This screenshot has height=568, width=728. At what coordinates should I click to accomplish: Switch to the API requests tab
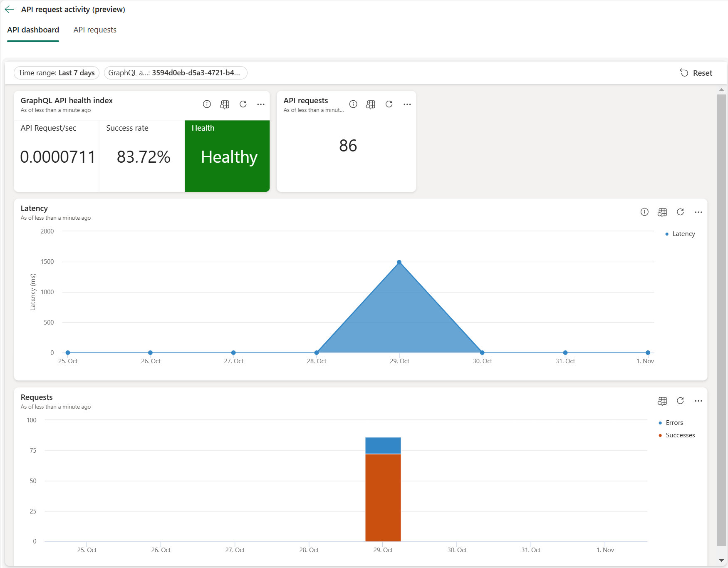click(x=95, y=30)
